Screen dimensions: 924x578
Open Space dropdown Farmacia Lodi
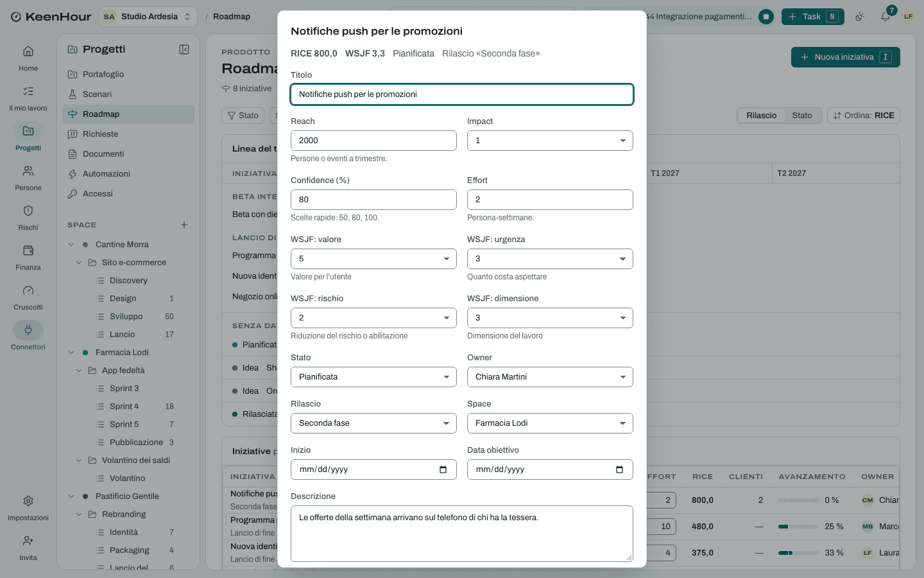tap(550, 423)
